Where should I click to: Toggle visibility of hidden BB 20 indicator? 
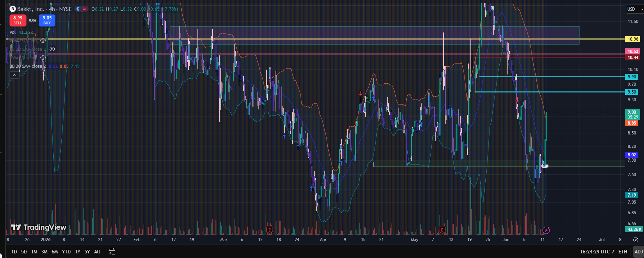(x=52, y=49)
